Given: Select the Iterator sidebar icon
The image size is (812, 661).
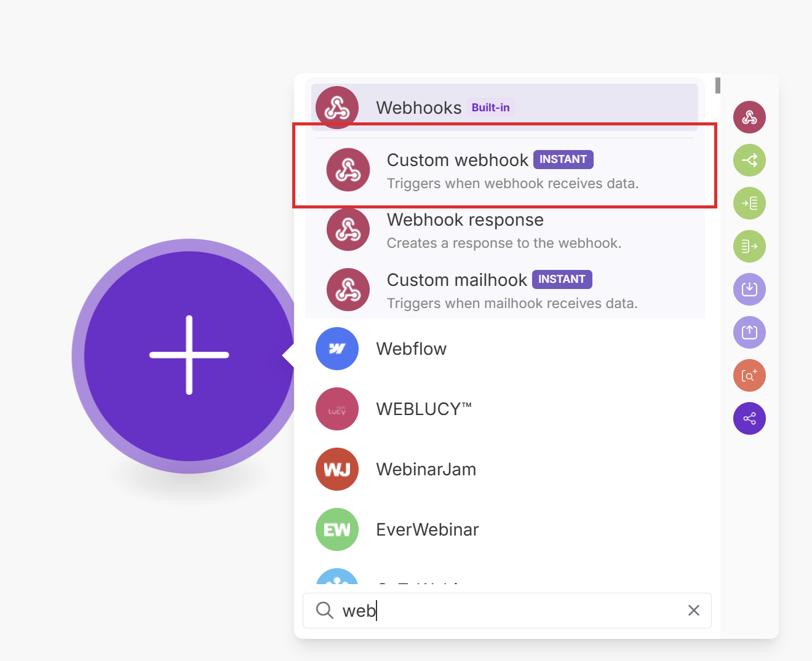Looking at the screenshot, I should [x=749, y=204].
